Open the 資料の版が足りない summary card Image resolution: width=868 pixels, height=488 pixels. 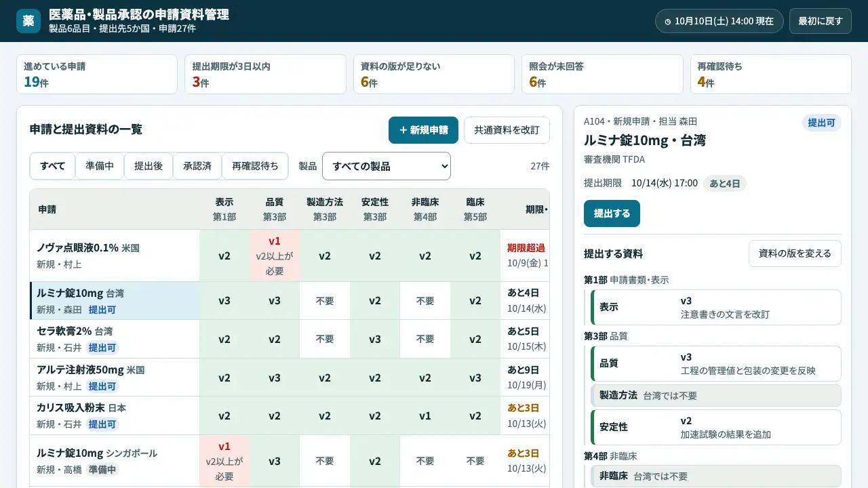pos(434,75)
